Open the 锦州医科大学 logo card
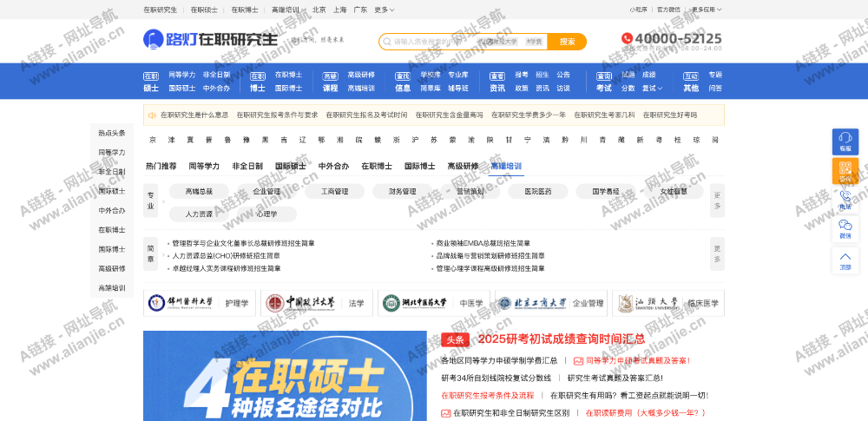Viewport: 868px width, 421px height. click(200, 303)
